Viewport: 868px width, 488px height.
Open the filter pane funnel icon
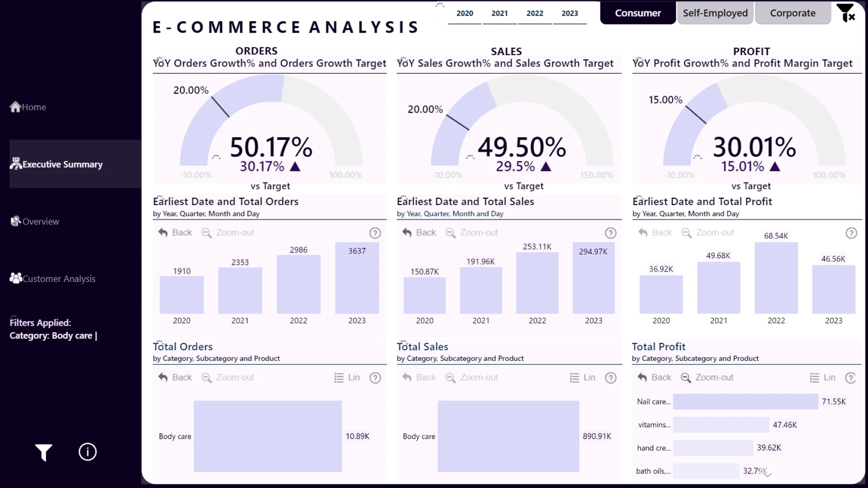44,452
